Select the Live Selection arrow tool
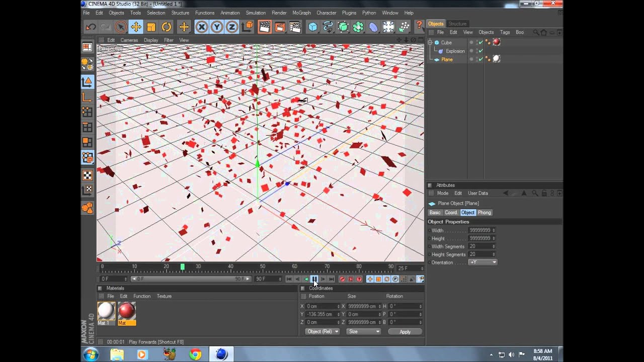644x362 pixels. tap(121, 27)
